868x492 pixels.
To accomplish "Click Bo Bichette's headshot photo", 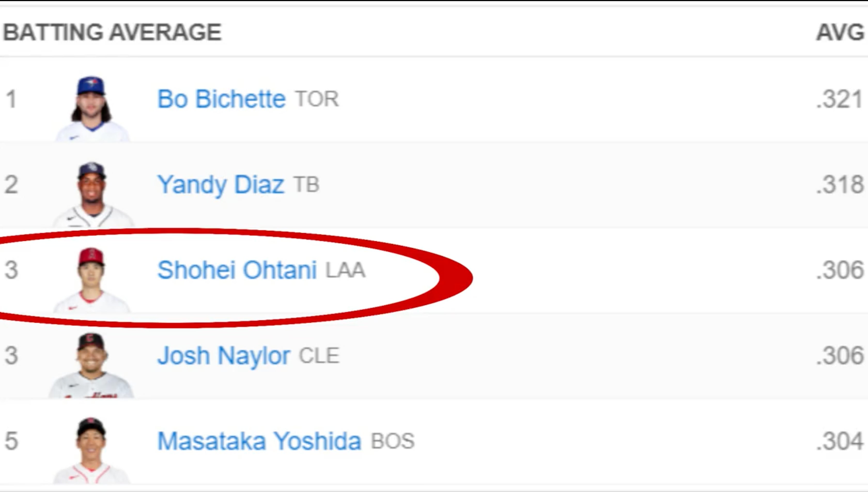I will click(91, 107).
